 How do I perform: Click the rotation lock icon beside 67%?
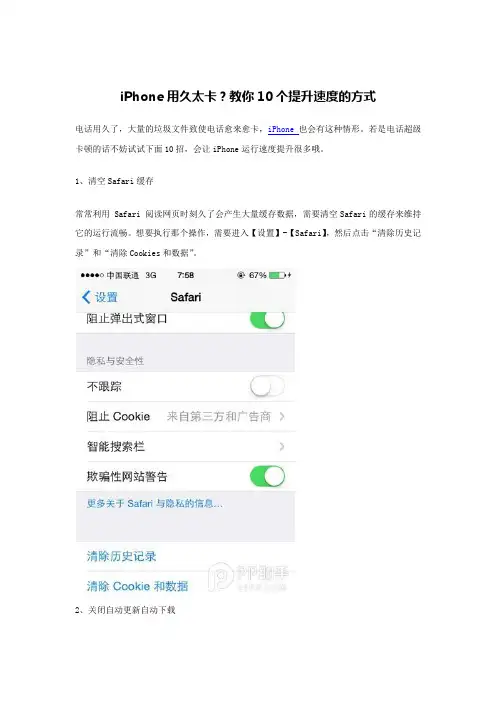click(x=241, y=275)
